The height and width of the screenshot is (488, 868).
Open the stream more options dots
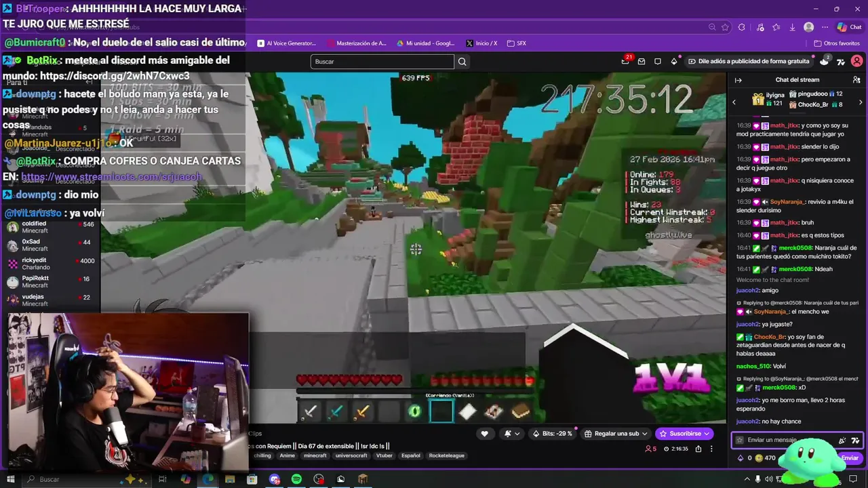tap(711, 449)
